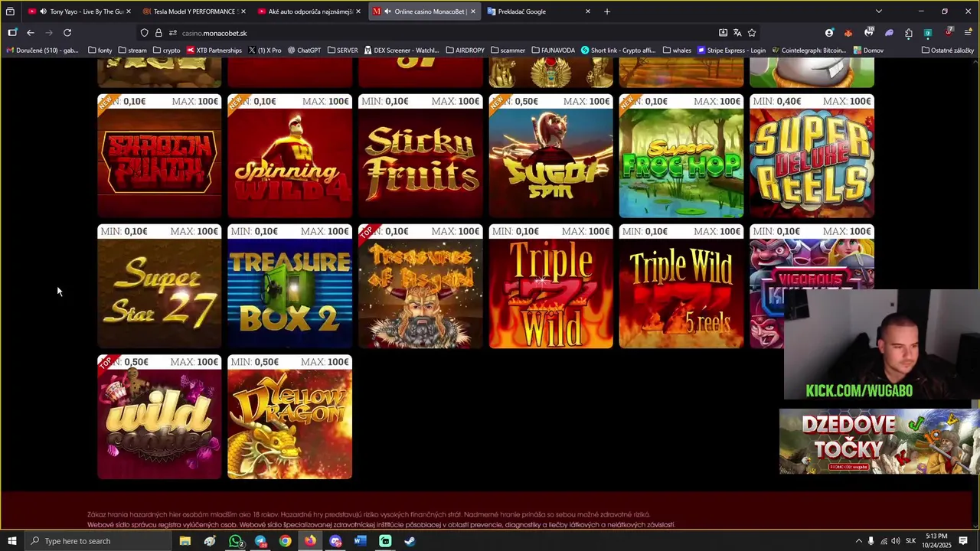Open the Sticky Fruits game
The height and width of the screenshot is (551, 980).
click(420, 156)
